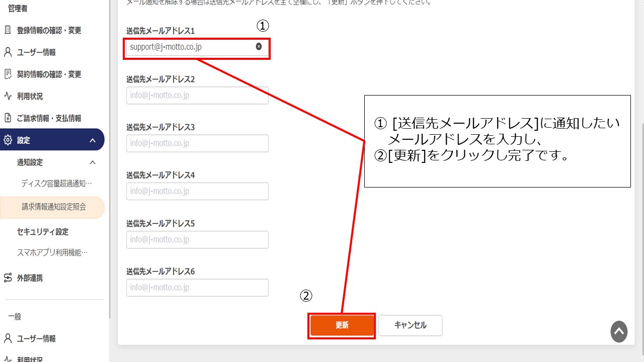
Task: Select 請求情報通知設定照会 in the sidebar
Action: [x=53, y=207]
